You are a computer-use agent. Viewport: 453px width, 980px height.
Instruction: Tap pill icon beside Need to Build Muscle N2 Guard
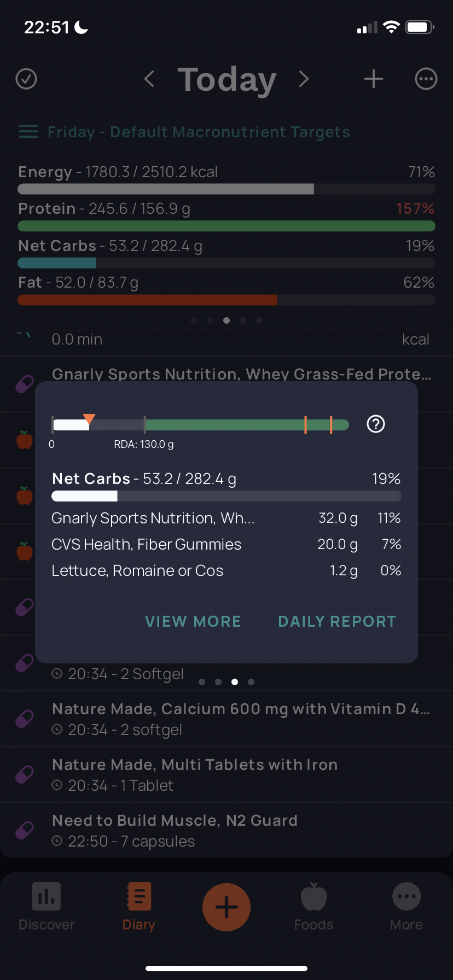(x=25, y=830)
